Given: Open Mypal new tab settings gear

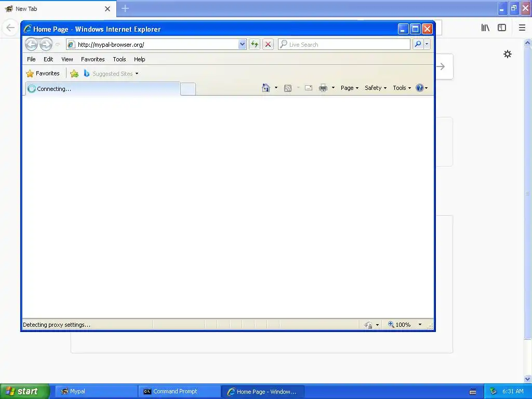Looking at the screenshot, I should point(507,54).
